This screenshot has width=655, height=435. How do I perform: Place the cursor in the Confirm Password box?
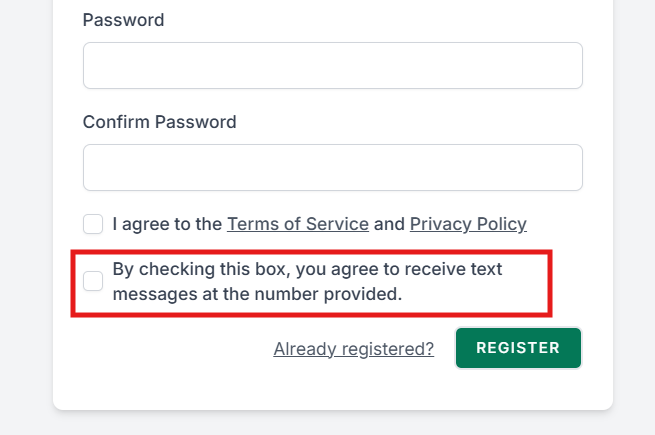coord(332,168)
